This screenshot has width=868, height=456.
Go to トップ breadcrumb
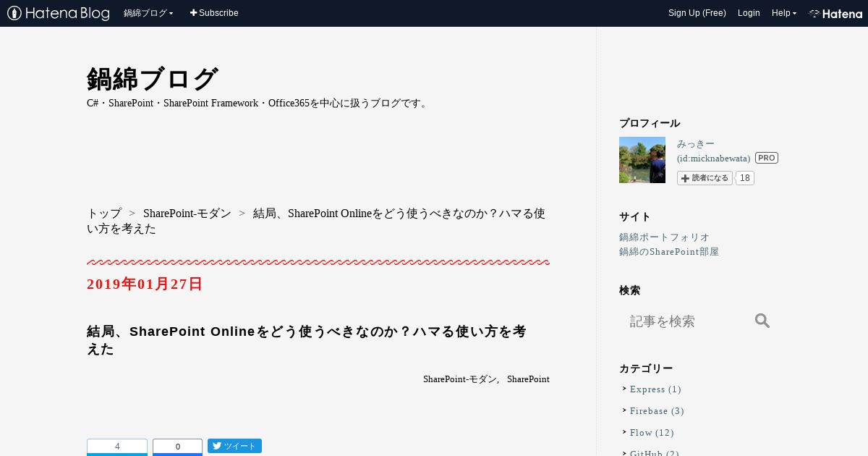104,214
